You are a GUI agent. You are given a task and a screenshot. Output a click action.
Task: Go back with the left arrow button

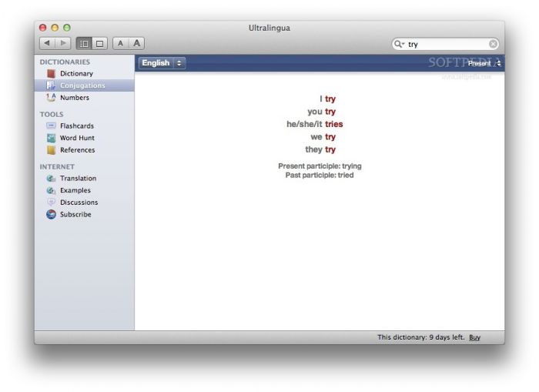coord(48,43)
